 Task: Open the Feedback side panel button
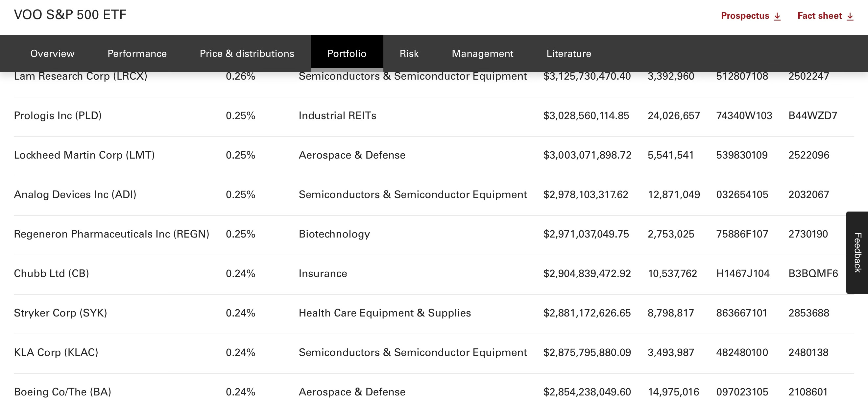tap(857, 252)
